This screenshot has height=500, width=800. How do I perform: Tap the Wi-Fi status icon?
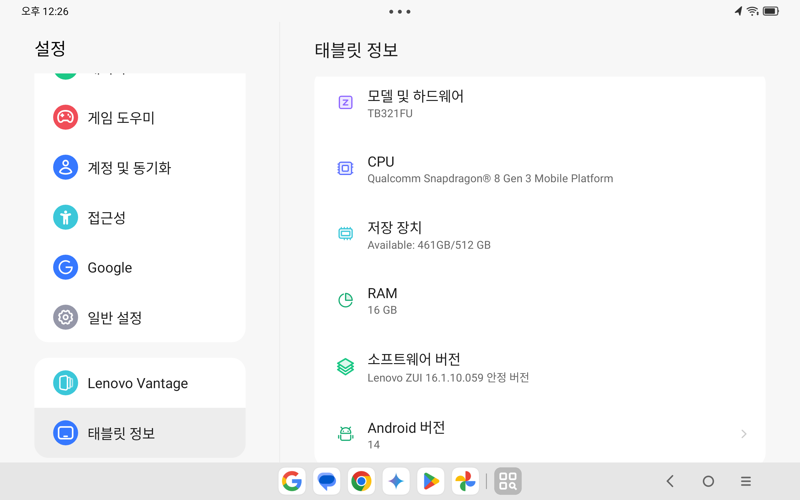(x=753, y=11)
